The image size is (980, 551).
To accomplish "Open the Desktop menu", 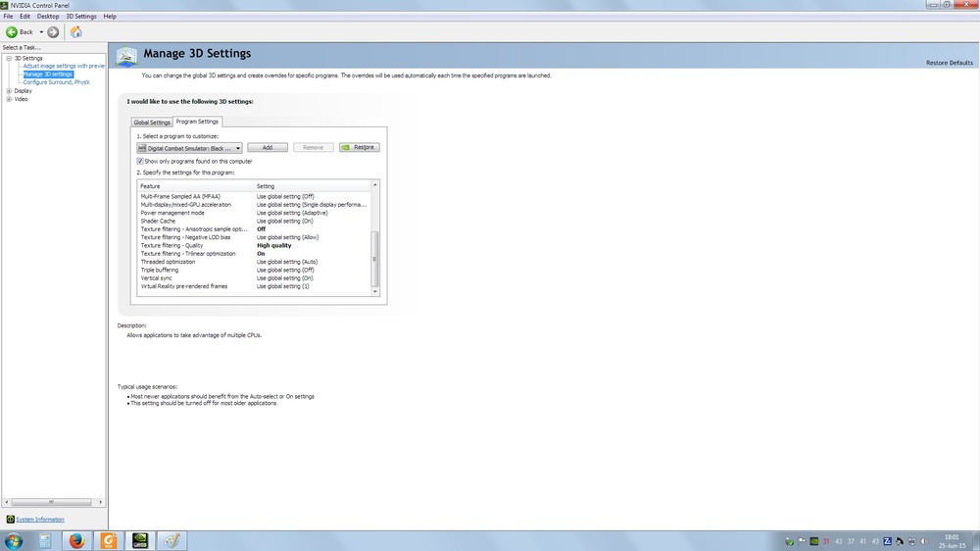I will pyautogui.click(x=48, y=17).
